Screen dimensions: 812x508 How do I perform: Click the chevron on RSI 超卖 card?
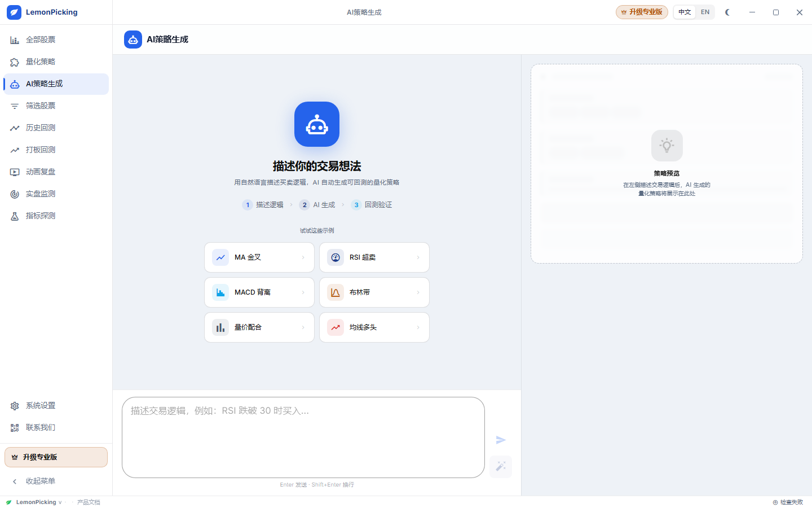(x=418, y=257)
